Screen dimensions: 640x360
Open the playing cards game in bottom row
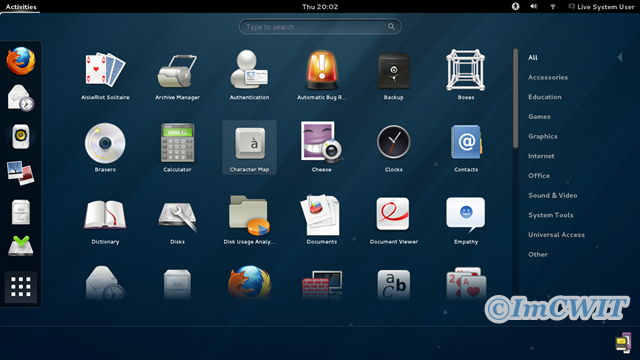coord(466,283)
